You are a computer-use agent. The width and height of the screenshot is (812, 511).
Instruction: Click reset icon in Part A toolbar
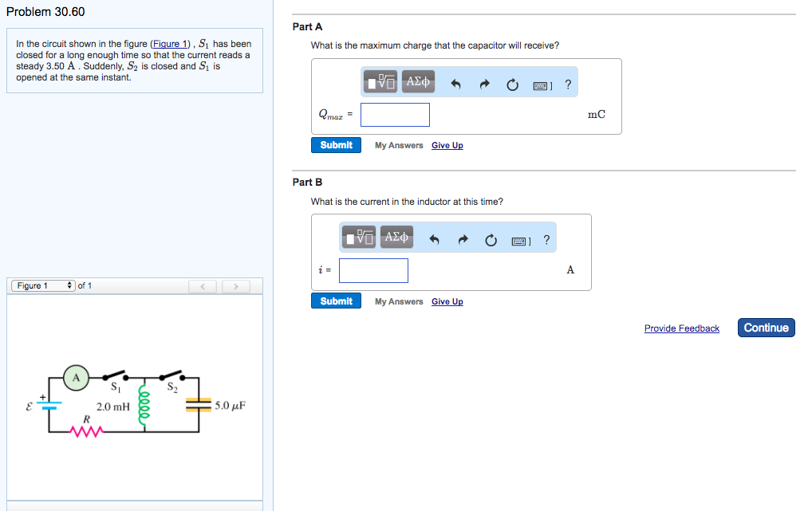512,85
